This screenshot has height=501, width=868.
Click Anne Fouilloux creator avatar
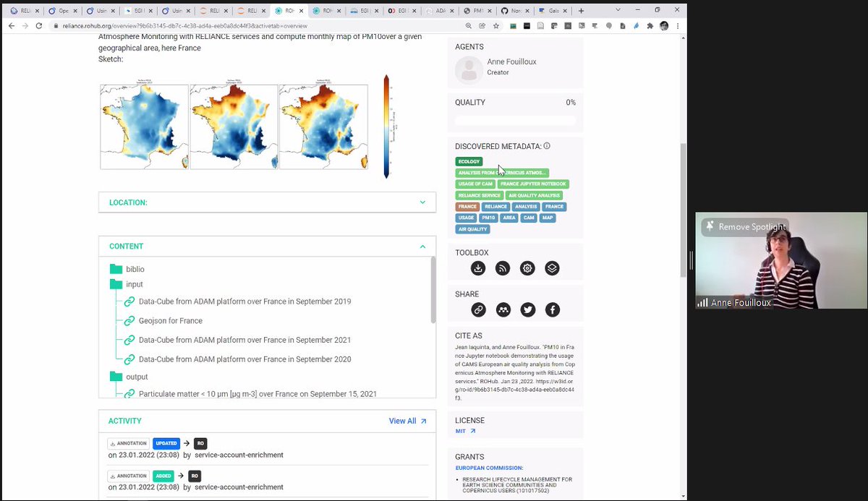tap(469, 69)
